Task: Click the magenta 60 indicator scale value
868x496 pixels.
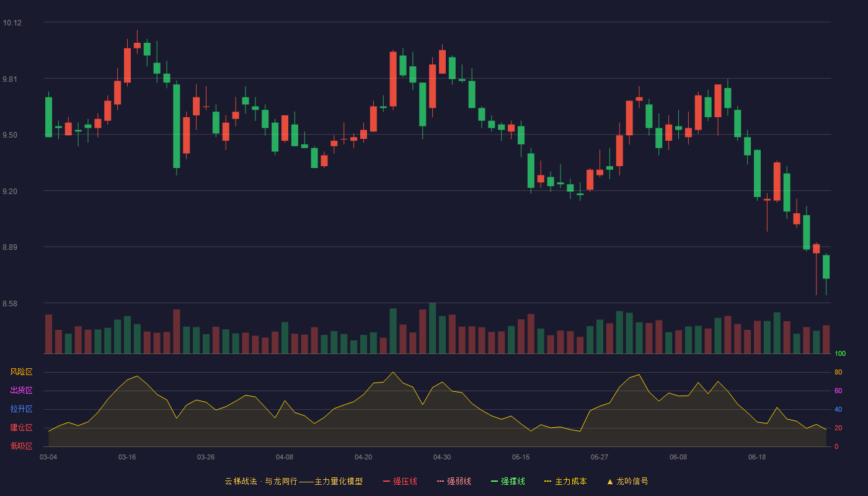Action: 838,391
